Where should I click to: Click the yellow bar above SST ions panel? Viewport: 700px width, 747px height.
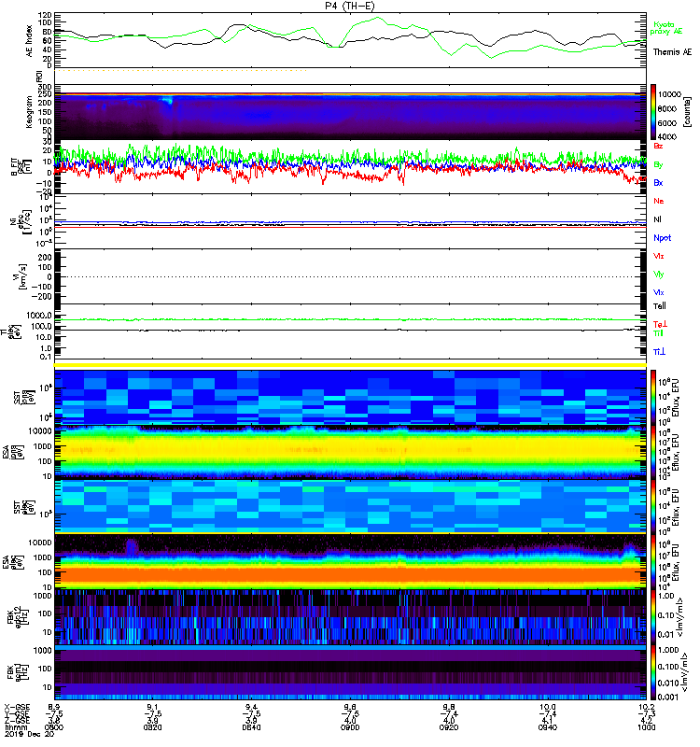coord(350,365)
